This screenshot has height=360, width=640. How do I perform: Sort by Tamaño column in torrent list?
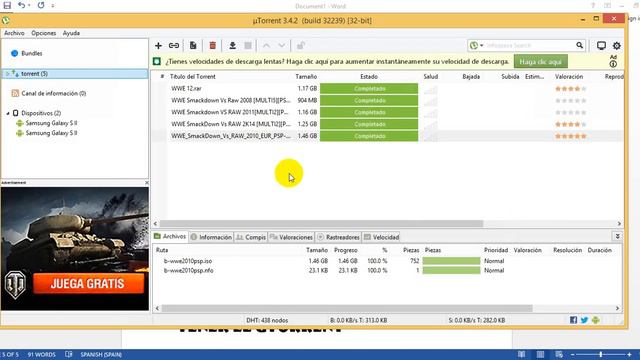click(x=306, y=77)
